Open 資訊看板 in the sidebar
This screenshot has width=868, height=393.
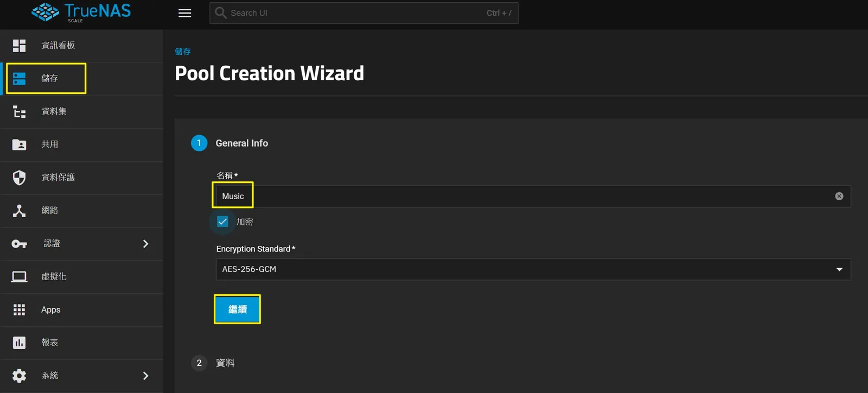(81, 46)
